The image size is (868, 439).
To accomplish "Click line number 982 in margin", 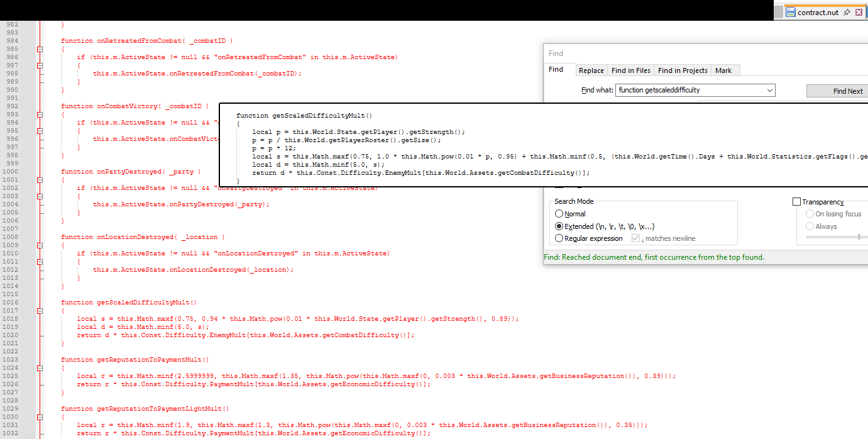I will click(x=11, y=25).
